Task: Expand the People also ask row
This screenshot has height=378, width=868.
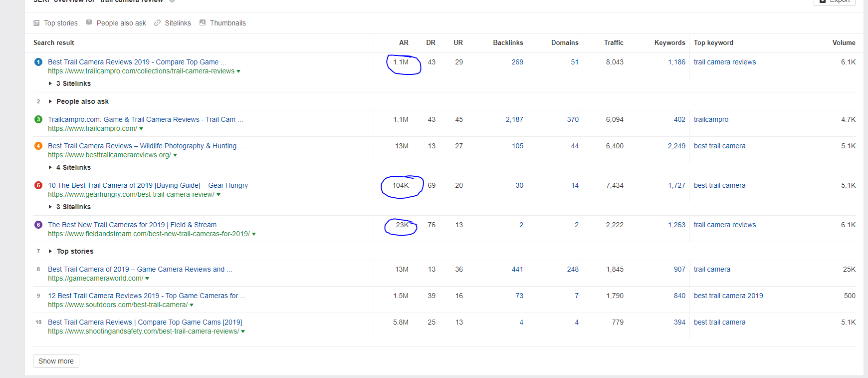Action: coord(79,101)
